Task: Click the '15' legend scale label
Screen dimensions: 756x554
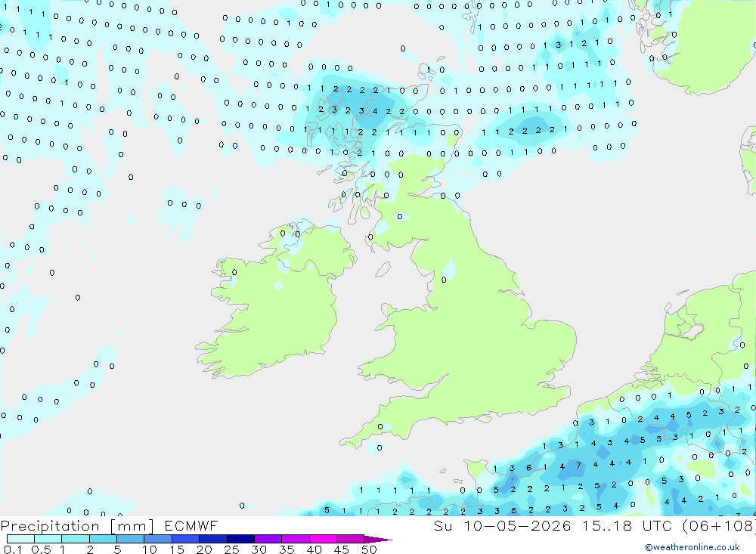Action: click(177, 549)
